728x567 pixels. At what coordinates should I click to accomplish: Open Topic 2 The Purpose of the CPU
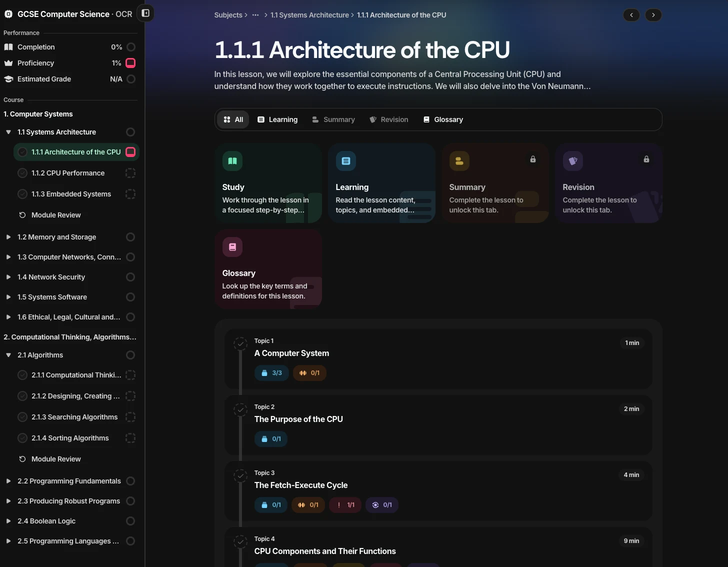(438, 425)
